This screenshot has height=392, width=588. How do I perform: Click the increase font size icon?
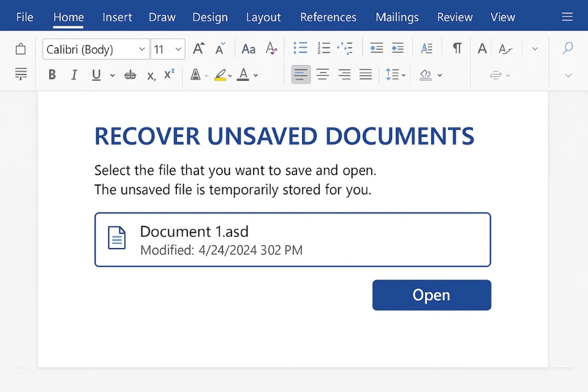[198, 48]
